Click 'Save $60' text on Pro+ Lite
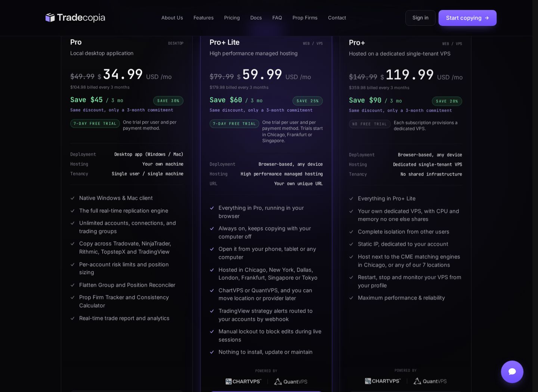The width and height of the screenshot is (538, 392). (x=226, y=100)
